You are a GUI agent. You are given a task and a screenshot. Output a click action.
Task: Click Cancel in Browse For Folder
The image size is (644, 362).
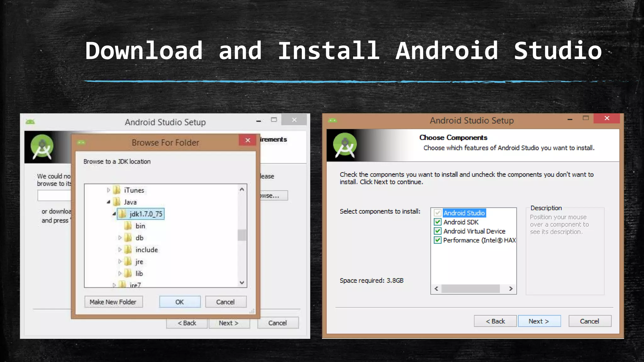click(x=225, y=302)
